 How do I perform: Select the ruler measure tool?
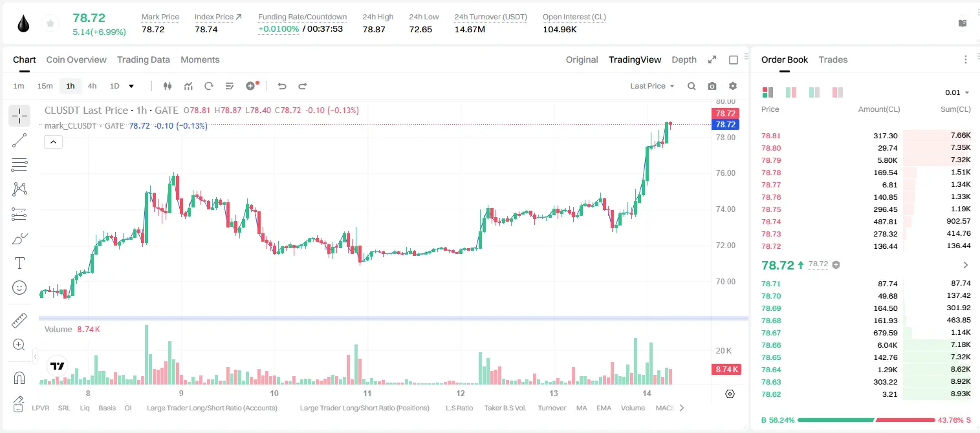19,321
